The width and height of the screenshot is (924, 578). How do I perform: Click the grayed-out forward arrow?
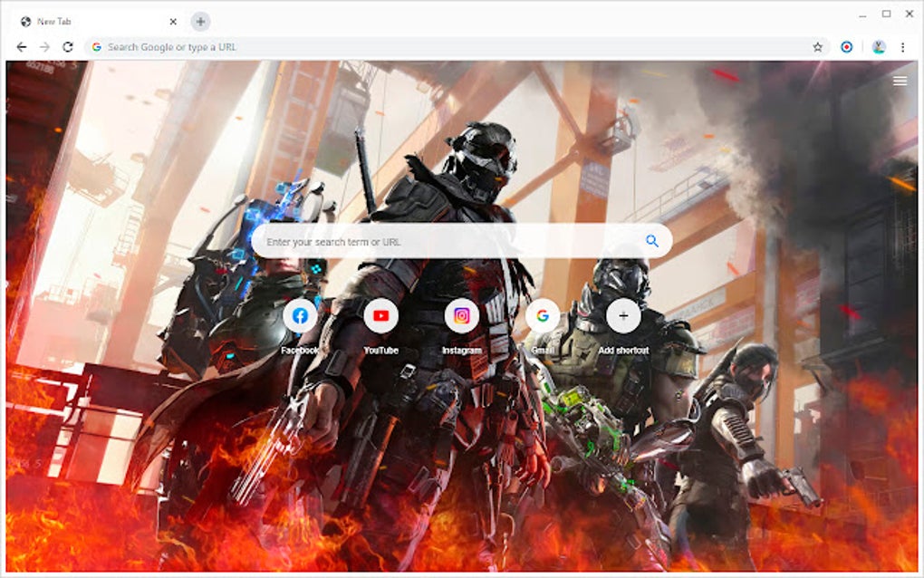[x=43, y=45]
